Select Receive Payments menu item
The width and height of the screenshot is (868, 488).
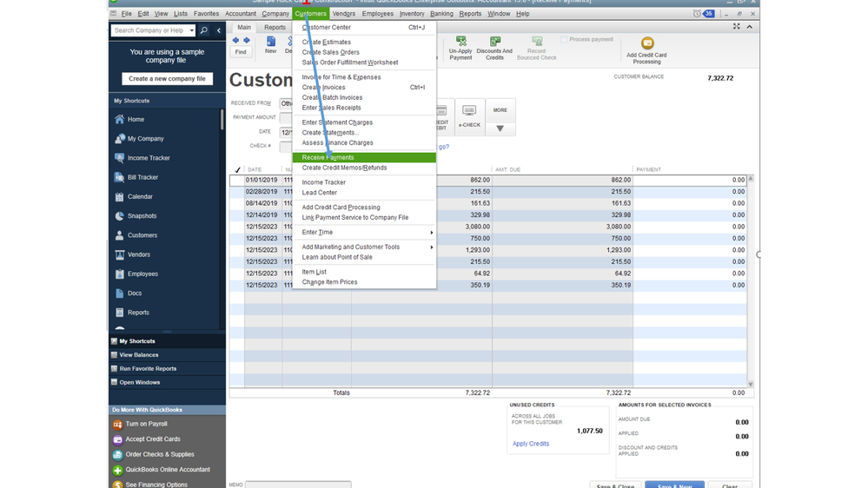[364, 158]
